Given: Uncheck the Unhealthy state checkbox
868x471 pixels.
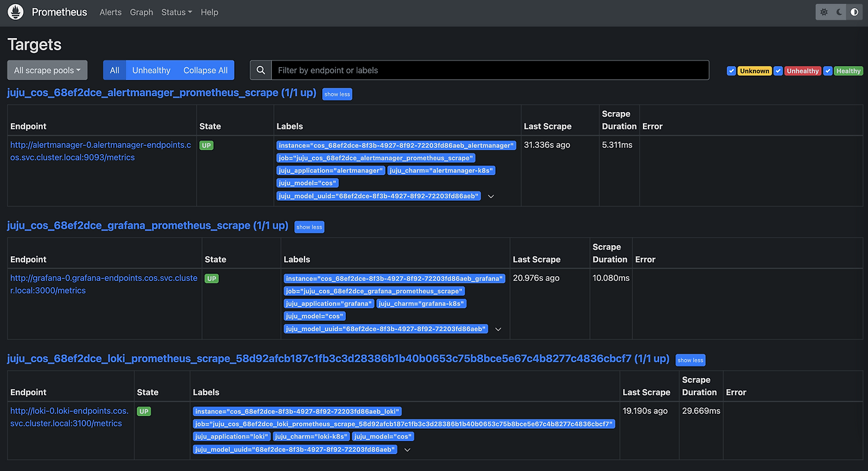Looking at the screenshot, I should click(x=778, y=71).
